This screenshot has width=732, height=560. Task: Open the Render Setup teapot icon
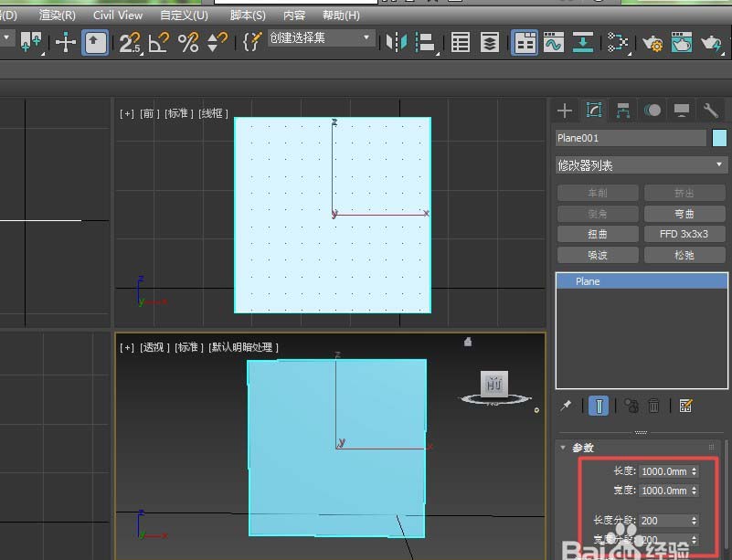tap(652, 42)
